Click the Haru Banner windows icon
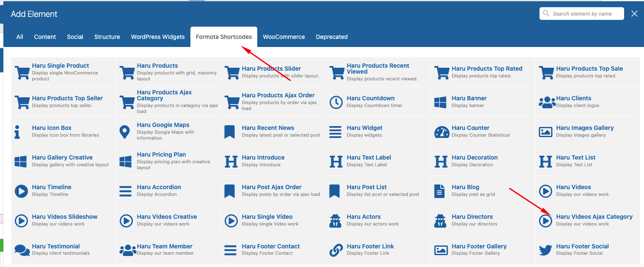This screenshot has height=267, width=644. pyautogui.click(x=440, y=102)
